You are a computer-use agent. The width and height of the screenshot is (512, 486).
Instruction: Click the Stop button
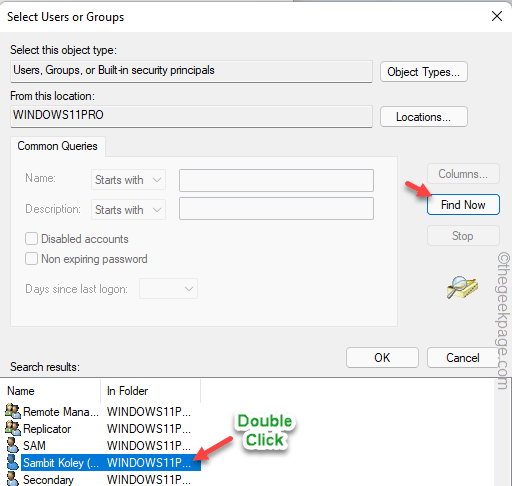[x=463, y=236]
